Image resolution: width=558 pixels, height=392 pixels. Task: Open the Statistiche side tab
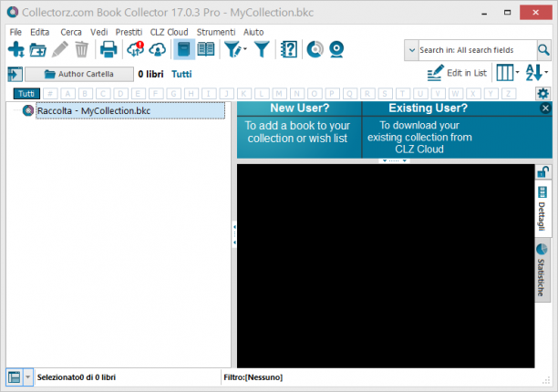(x=542, y=271)
